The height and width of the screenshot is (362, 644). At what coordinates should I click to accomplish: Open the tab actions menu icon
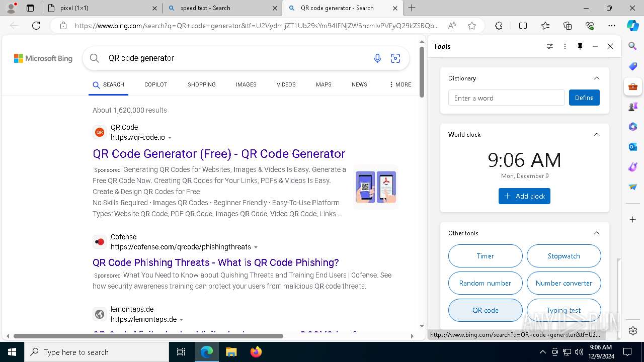(30, 8)
